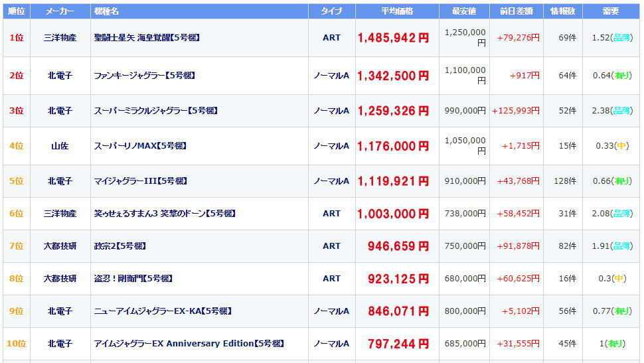The height and width of the screenshot is (363, 644).
Task: Open ニューアイムジャグラーEX-KA【5号機】 link
Action: coord(163,311)
